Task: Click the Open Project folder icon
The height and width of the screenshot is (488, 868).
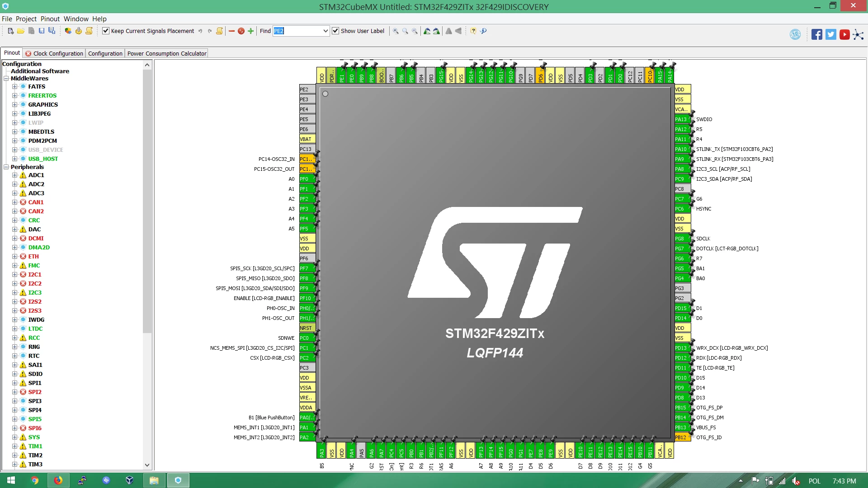Action: click(x=21, y=31)
